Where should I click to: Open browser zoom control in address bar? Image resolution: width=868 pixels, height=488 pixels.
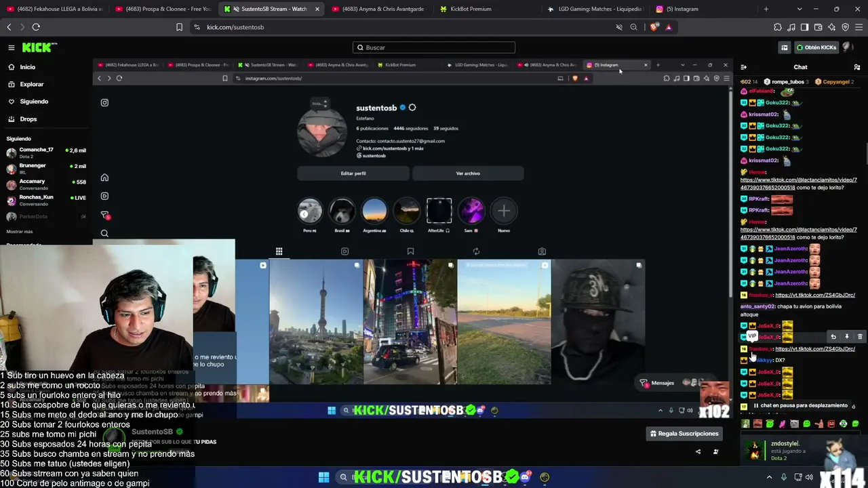pos(633,27)
